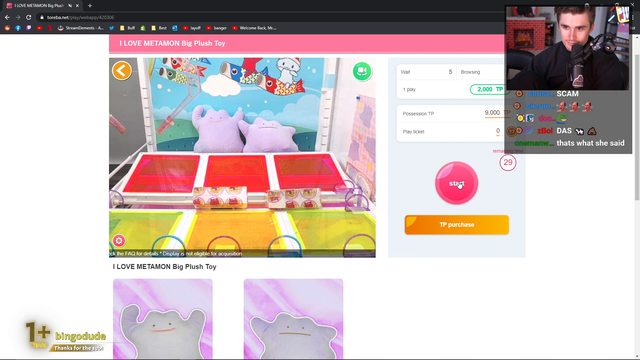Click the Play ticket count value
Viewport: 640px width, 360px height.
[498, 131]
